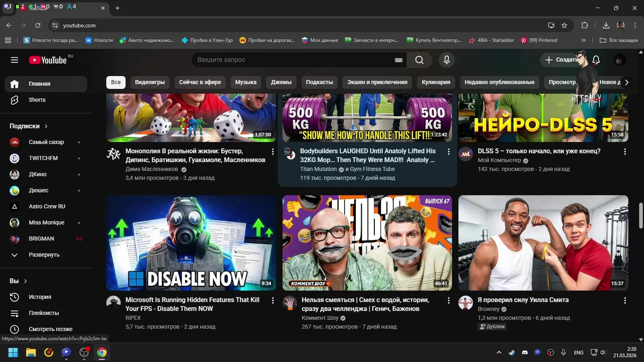Open Browney channel avatar

pyautogui.click(x=465, y=303)
